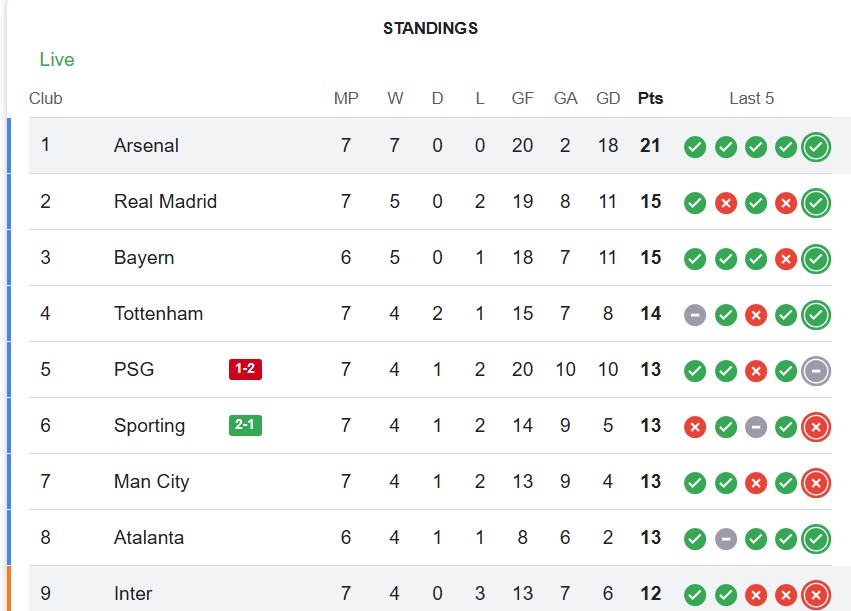Open the Arsenal club row
Screen dimensions: 851x611
[146, 146]
